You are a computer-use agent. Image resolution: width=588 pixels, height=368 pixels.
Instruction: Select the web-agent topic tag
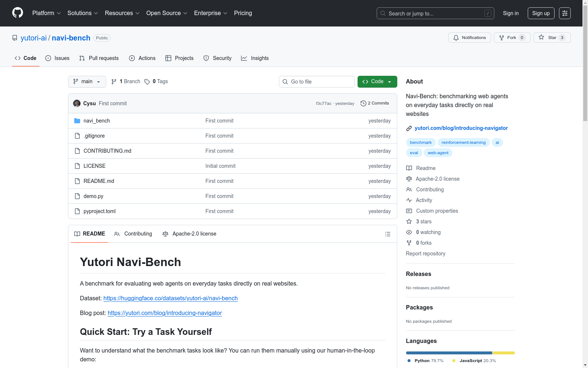tap(438, 153)
